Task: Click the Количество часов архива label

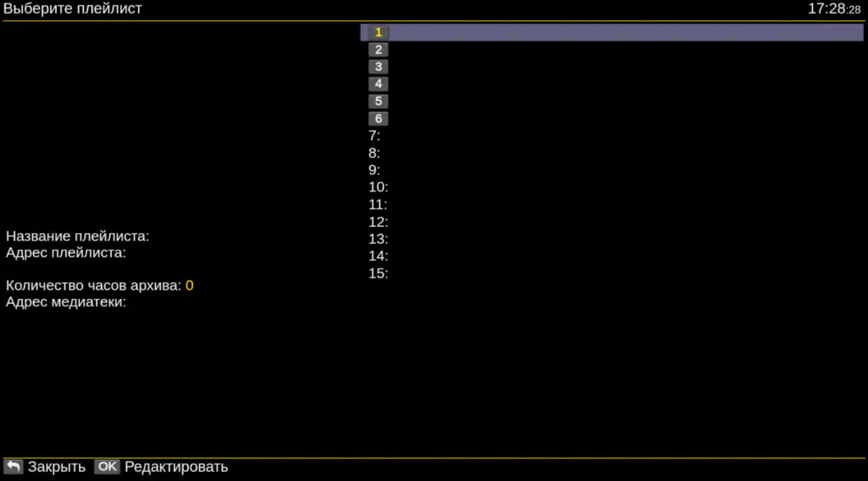Action: point(93,285)
